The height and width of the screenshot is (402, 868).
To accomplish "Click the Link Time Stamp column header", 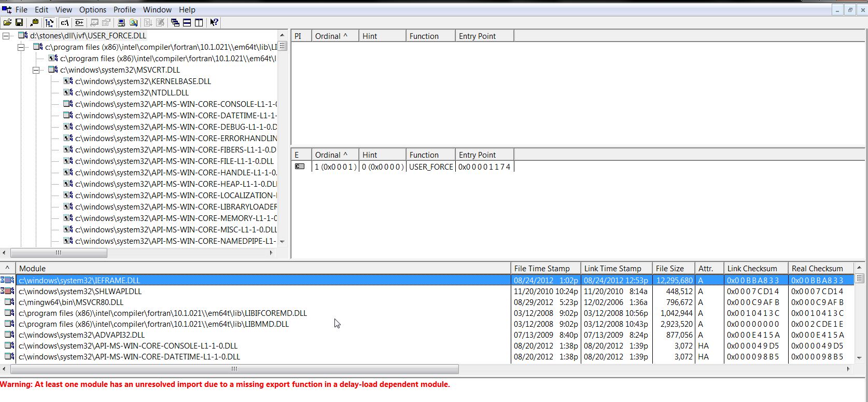I will (612, 268).
